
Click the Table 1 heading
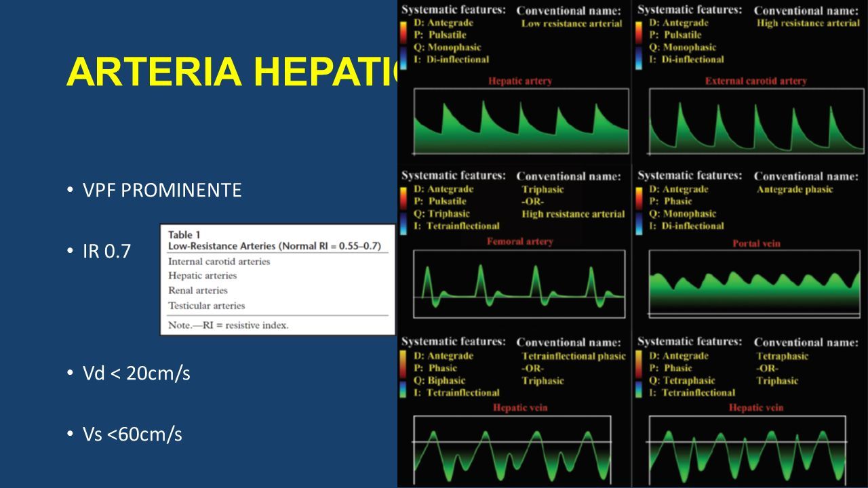coord(182,234)
